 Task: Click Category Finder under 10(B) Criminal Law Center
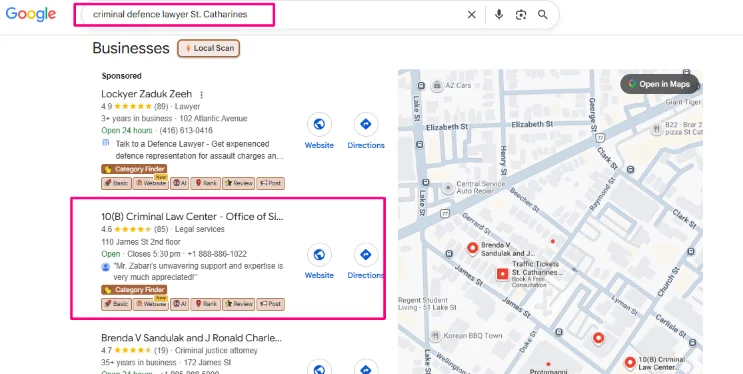click(134, 290)
